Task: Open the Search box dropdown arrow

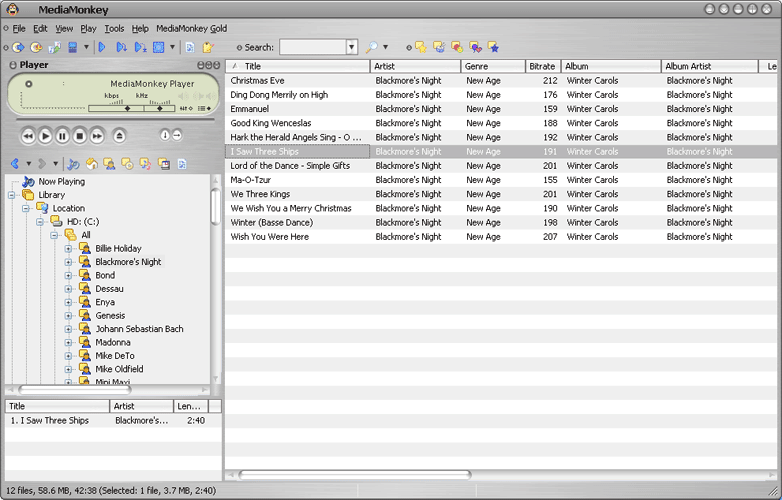Action: [x=352, y=47]
